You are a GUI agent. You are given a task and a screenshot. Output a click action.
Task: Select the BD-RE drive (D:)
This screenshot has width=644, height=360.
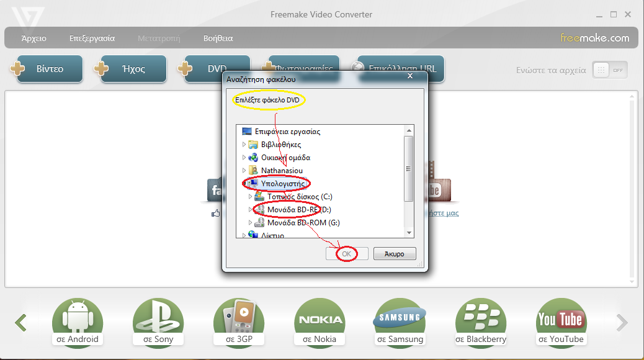click(299, 210)
